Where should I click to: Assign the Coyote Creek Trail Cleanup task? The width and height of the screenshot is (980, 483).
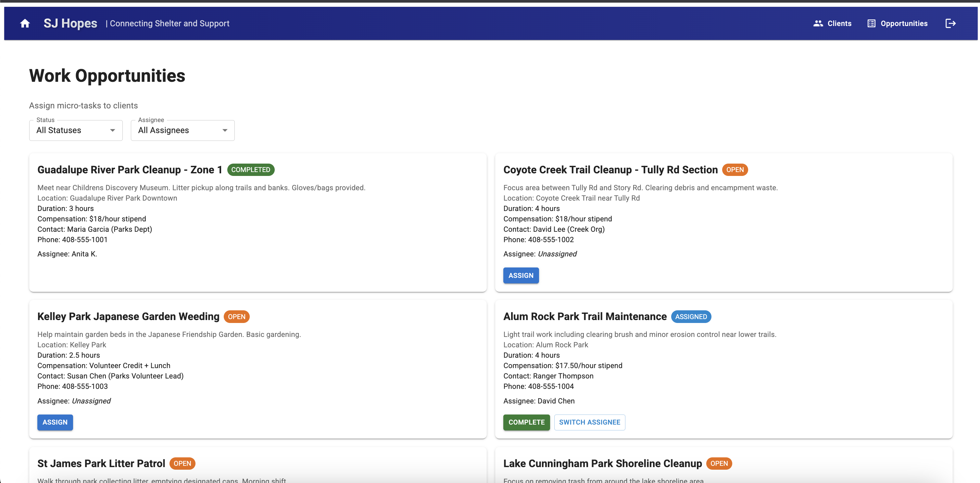click(521, 275)
